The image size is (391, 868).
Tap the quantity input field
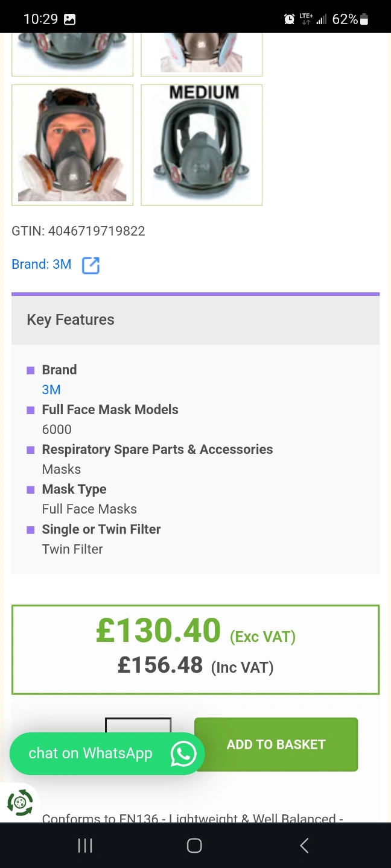(x=138, y=725)
